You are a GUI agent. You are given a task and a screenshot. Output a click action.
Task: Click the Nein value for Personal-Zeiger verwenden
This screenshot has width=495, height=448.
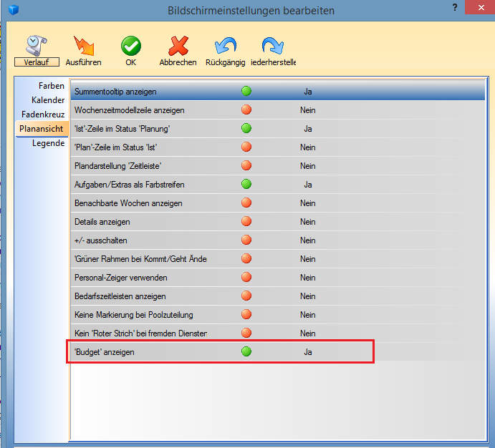tap(308, 278)
